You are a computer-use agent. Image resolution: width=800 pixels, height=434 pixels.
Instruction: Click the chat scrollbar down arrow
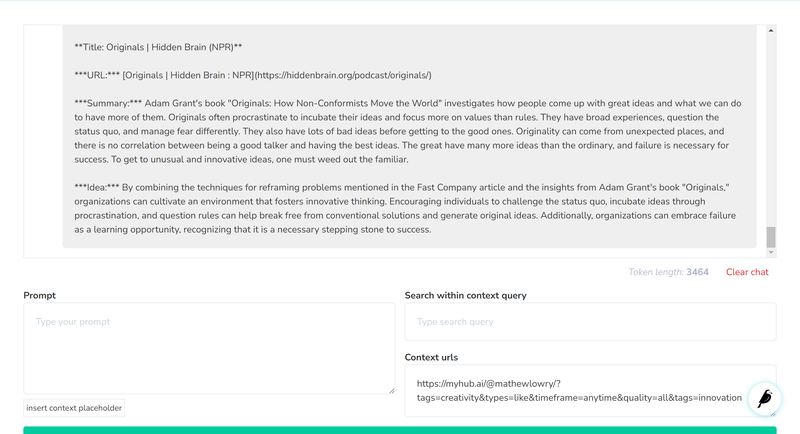[x=771, y=252]
